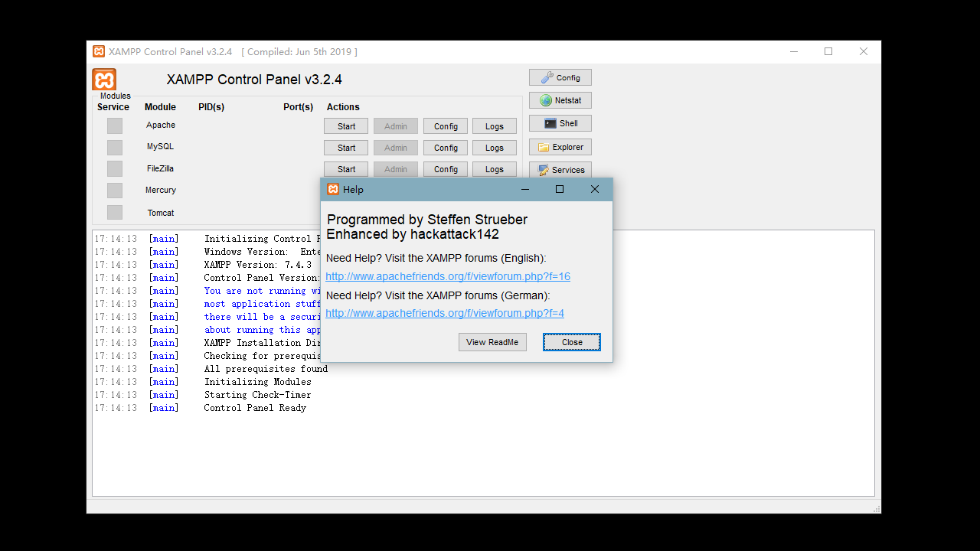Image resolution: width=980 pixels, height=551 pixels.
Task: Click the XAMPP title bar icon in the main window
Action: (x=99, y=52)
